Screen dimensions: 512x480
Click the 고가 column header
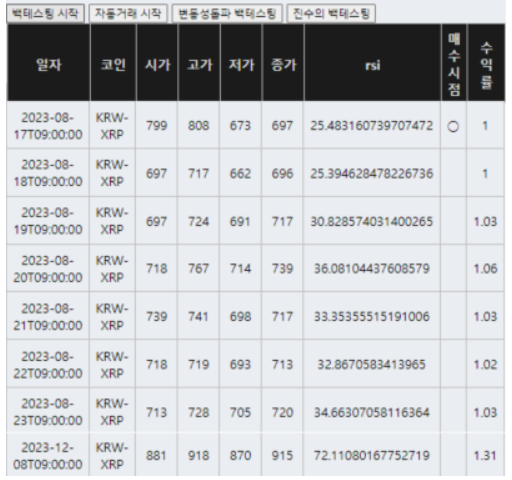199,63
